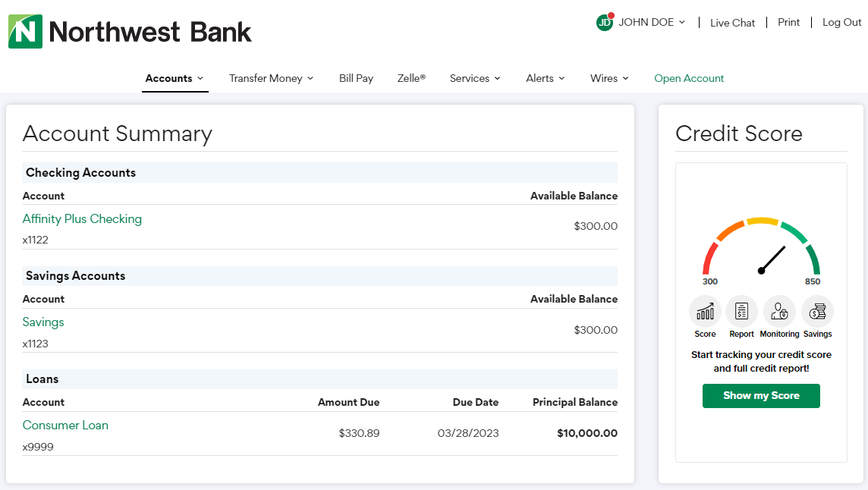Click the Northwest Bank logo
The height and width of the screenshot is (490, 868).
pos(130,32)
